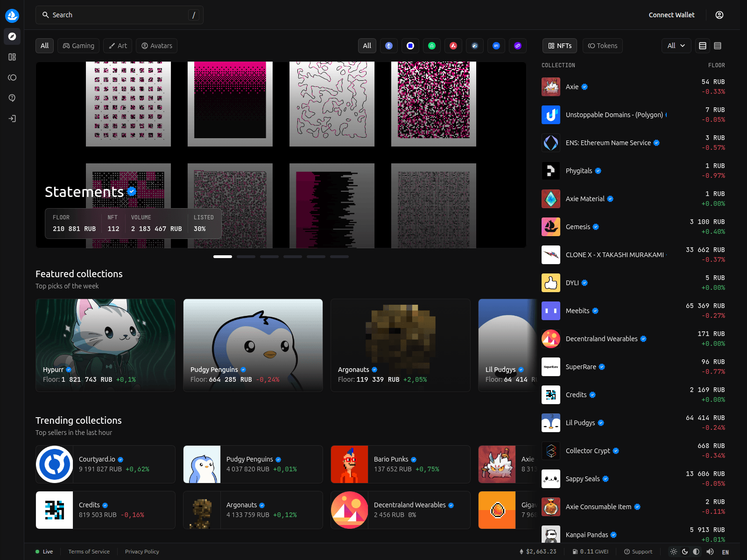Open Sappy Seals row in rankings
Image resolution: width=747 pixels, height=560 pixels.
point(634,479)
